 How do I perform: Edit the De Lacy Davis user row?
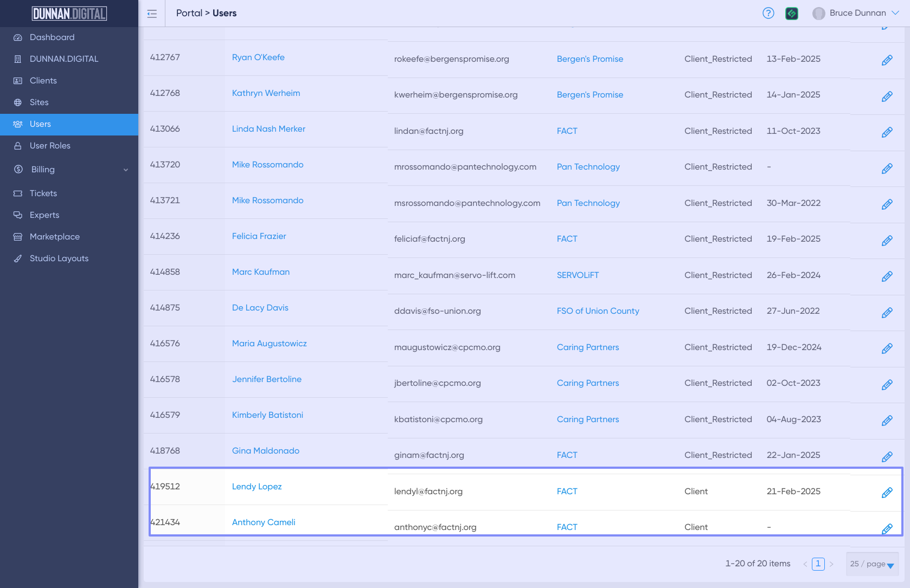(887, 313)
